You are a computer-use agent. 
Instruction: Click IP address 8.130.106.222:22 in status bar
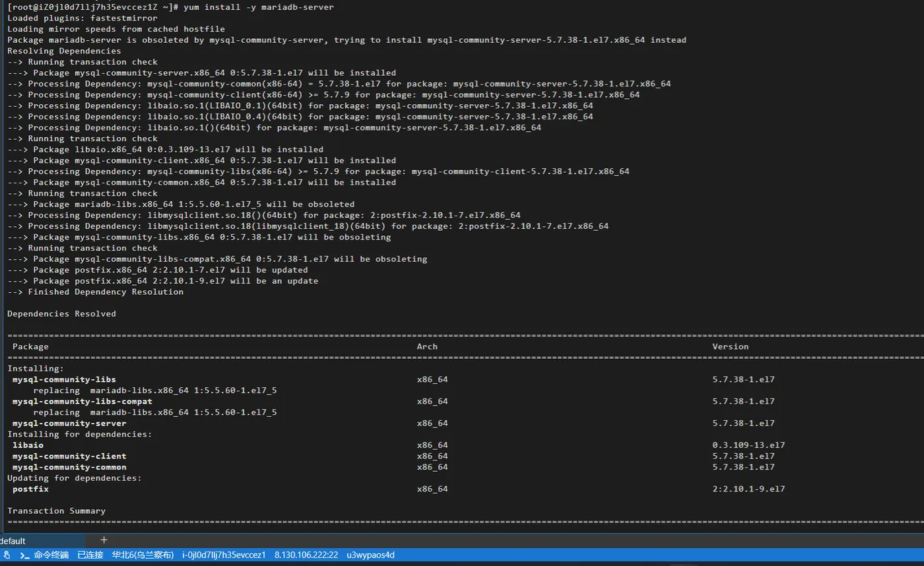306,555
